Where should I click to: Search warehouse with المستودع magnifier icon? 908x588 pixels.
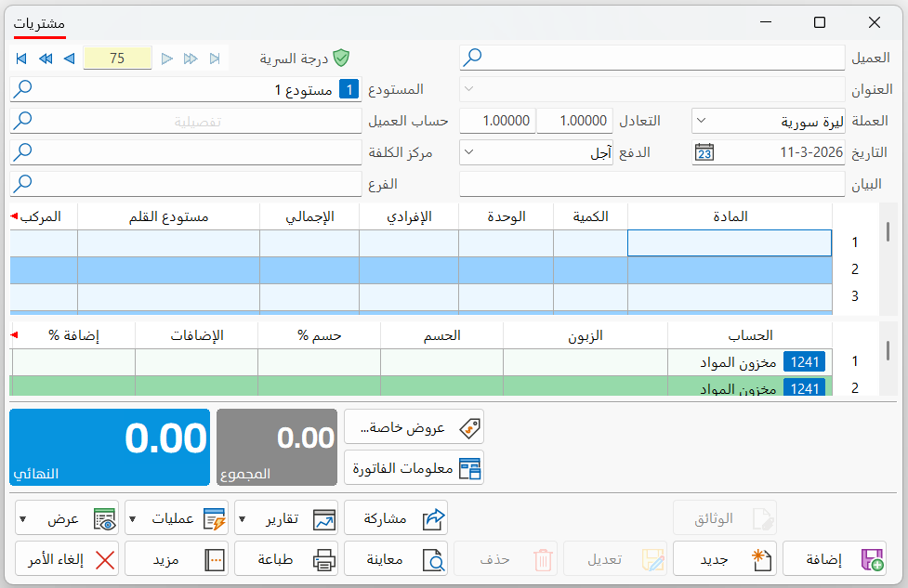click(22, 89)
